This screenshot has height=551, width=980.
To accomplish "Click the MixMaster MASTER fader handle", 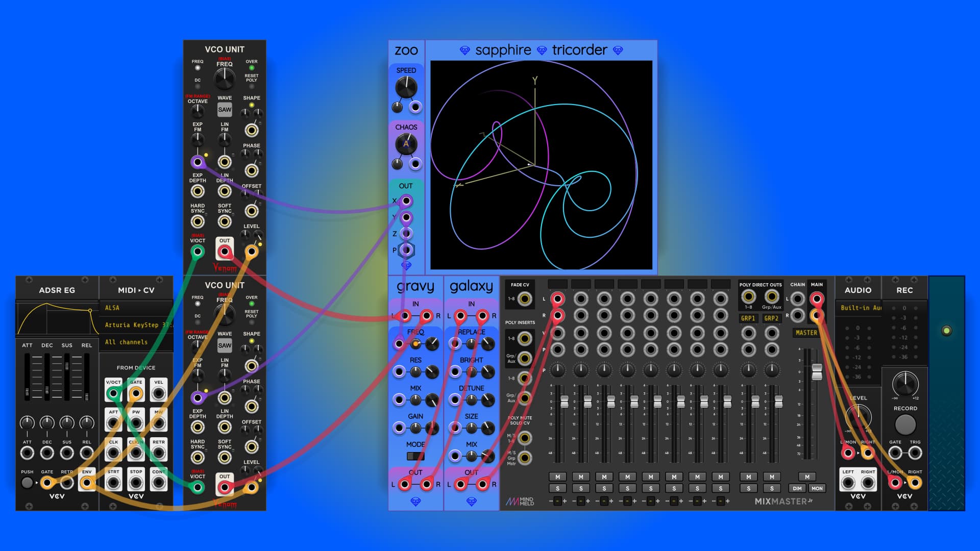I will pyautogui.click(x=817, y=371).
